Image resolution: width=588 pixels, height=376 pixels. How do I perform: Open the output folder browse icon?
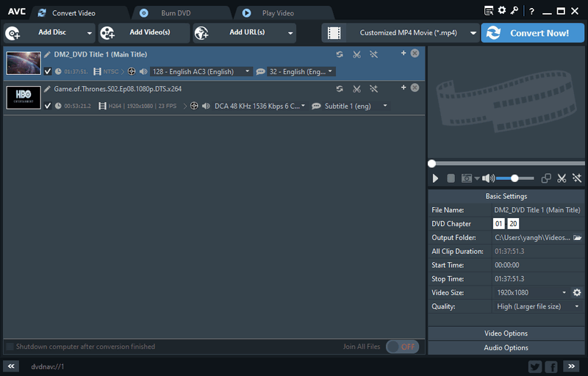pos(578,238)
